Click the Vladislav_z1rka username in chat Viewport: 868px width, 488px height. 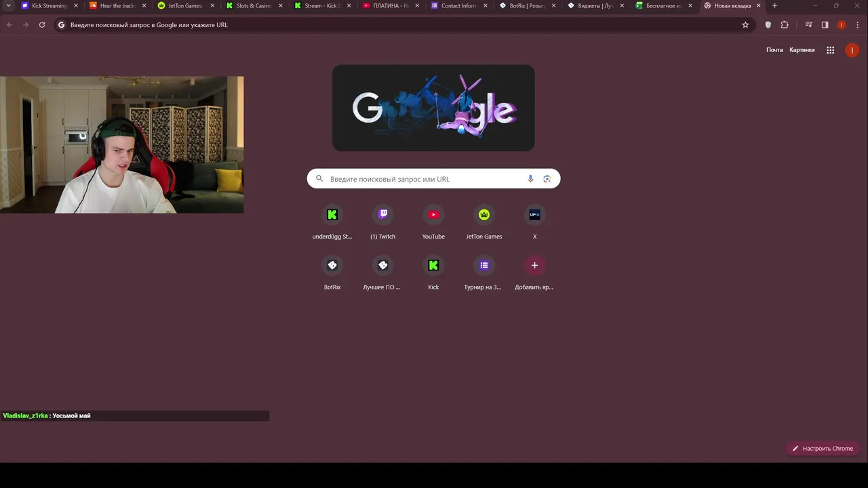pos(25,415)
